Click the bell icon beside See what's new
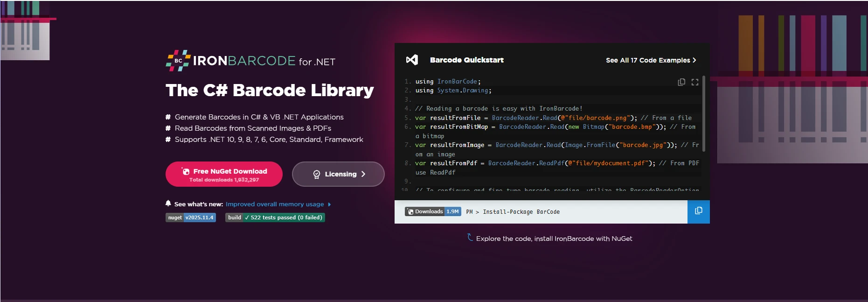Viewport: 868px width, 302px height. coord(168,204)
